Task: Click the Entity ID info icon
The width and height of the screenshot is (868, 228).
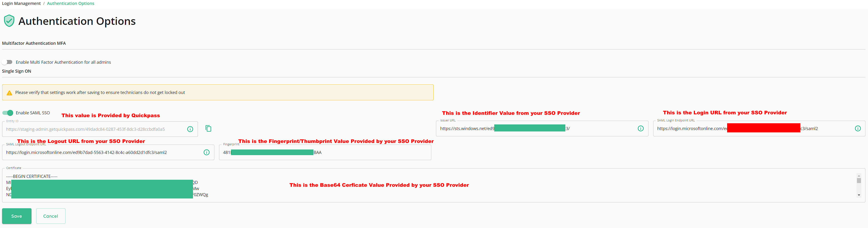Action: (190, 129)
